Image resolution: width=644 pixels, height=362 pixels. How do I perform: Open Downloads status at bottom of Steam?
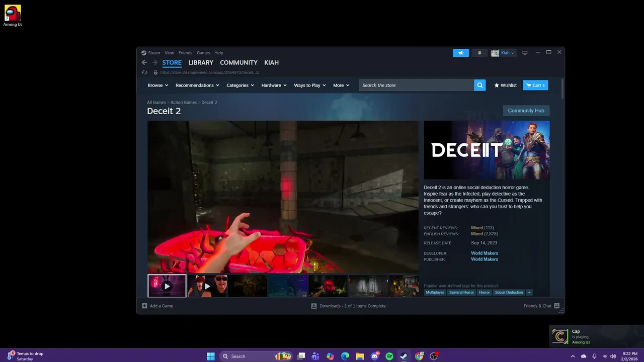(348, 306)
